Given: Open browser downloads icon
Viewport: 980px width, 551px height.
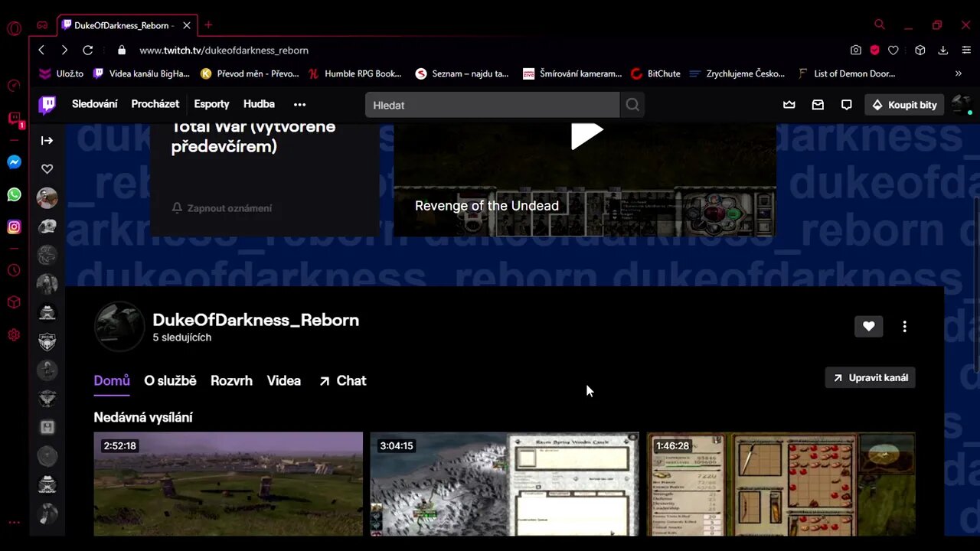Looking at the screenshot, I should tap(943, 50).
